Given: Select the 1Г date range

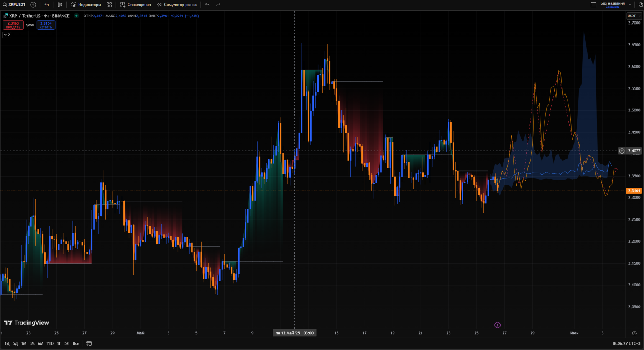Looking at the screenshot, I should [x=59, y=343].
